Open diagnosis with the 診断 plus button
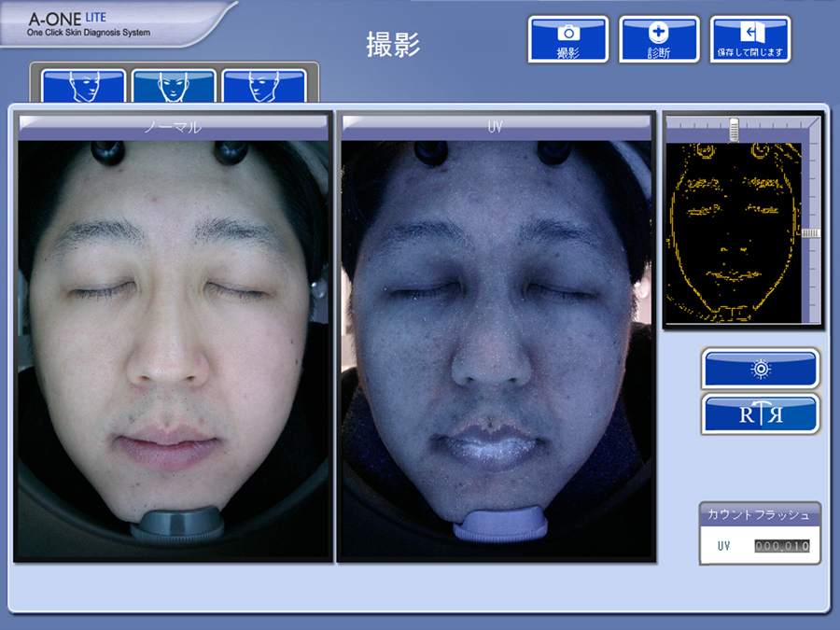The image size is (840, 630). (x=659, y=39)
